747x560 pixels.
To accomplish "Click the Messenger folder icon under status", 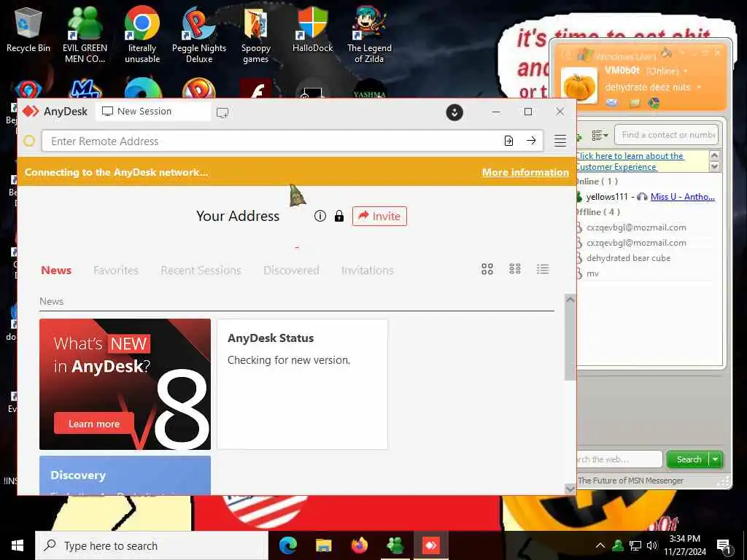I will pyautogui.click(x=634, y=103).
